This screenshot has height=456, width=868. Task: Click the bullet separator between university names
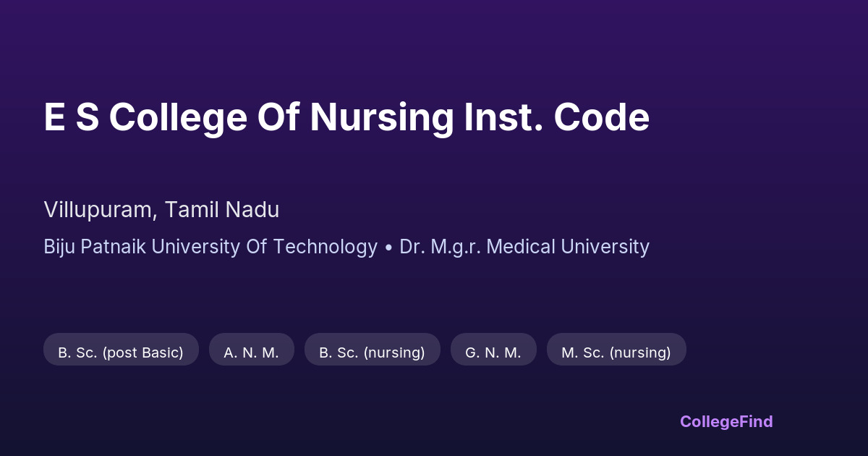point(388,248)
